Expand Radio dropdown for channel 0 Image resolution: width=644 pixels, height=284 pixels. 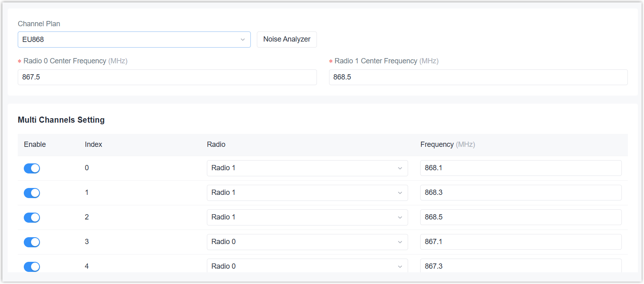(307, 168)
